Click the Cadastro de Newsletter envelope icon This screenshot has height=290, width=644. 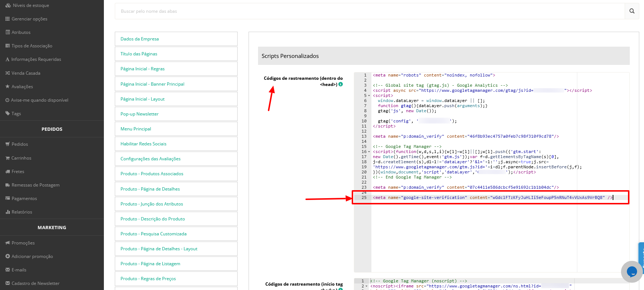point(8,283)
